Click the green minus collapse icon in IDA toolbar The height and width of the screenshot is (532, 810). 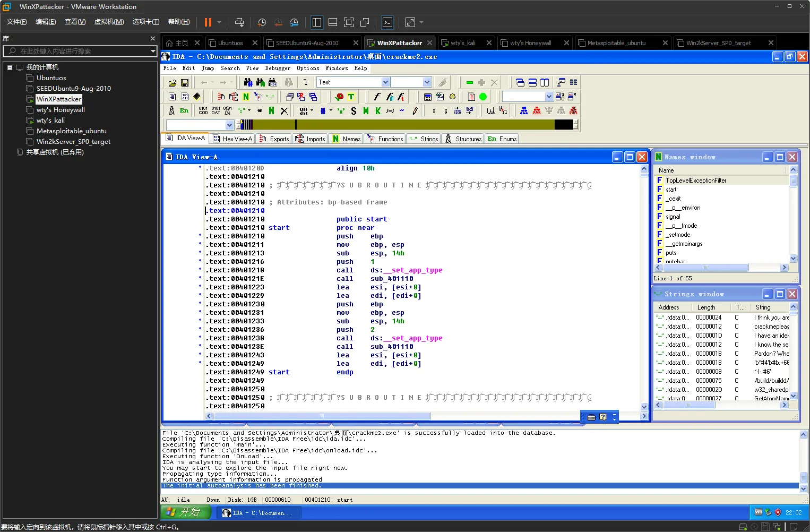point(470,82)
